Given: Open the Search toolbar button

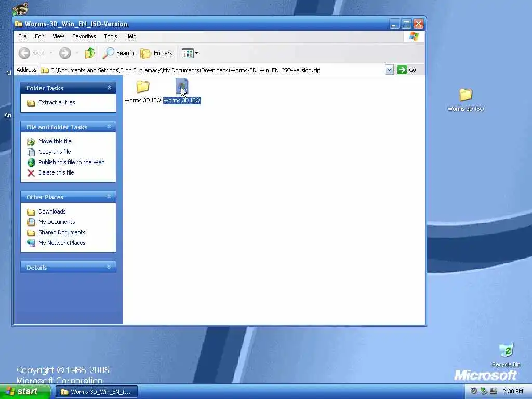Looking at the screenshot, I should 118,53.
